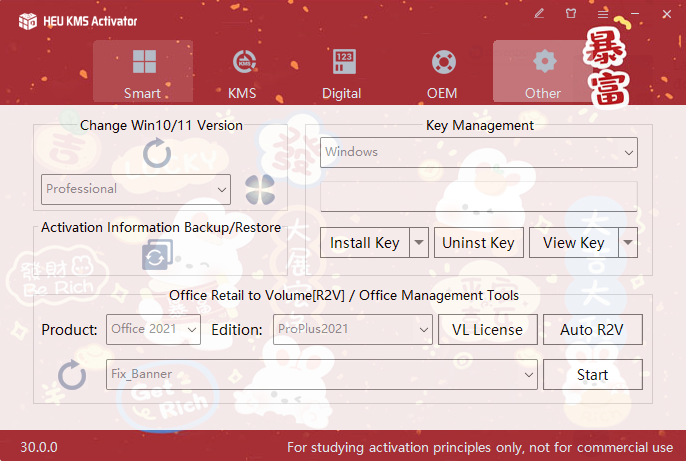The image size is (686, 461).
Task: Open the skin/theme shirt icon
Action: 571,14
